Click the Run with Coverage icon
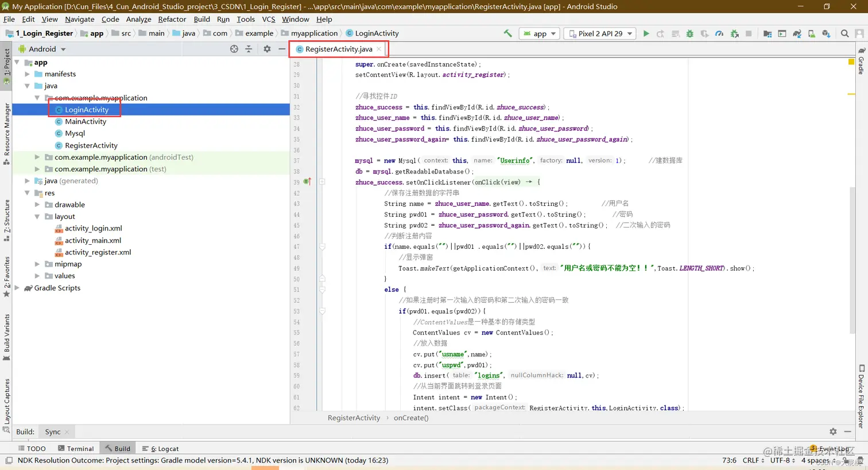Viewport: 868px width, 470px height. (x=704, y=33)
